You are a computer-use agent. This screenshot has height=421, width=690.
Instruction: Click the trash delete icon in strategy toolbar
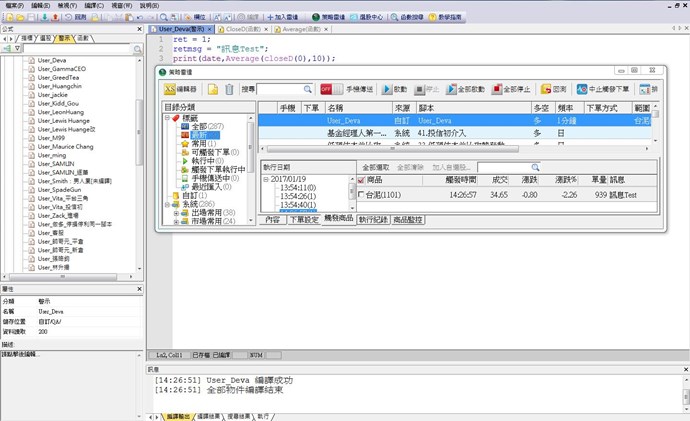pyautogui.click(x=229, y=89)
